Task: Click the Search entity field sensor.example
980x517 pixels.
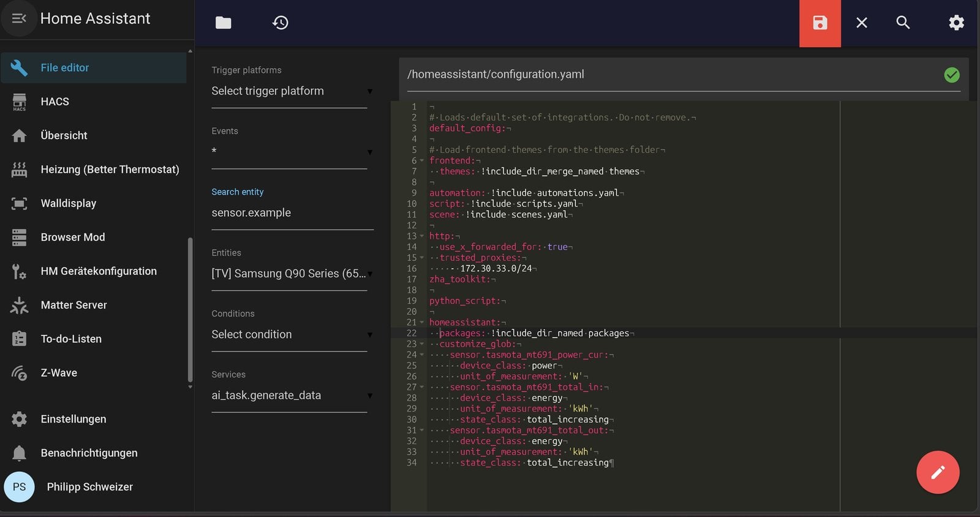Action: pos(292,213)
